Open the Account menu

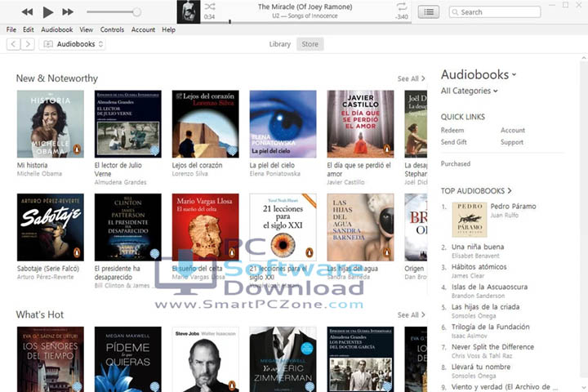[x=143, y=29]
